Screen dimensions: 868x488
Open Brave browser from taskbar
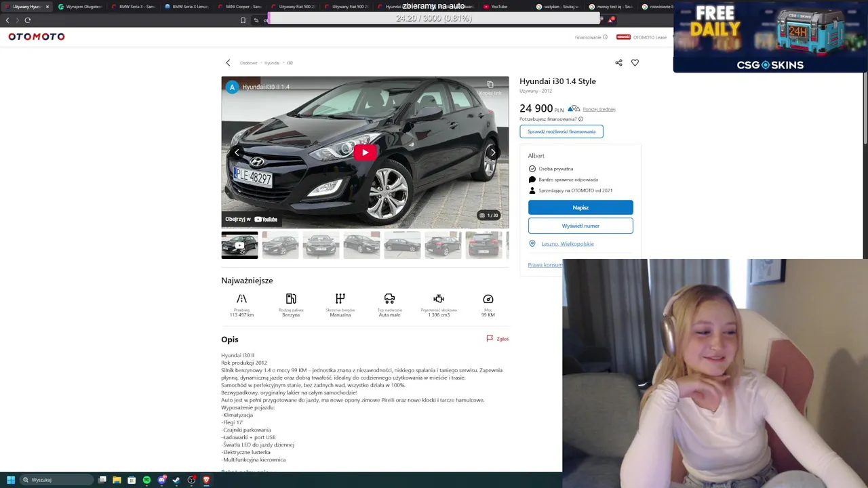click(207, 480)
